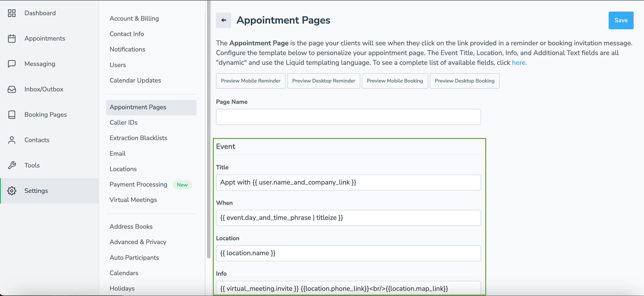The height and width of the screenshot is (296, 644).
Task: Focus the event Title template field
Action: pyautogui.click(x=348, y=182)
